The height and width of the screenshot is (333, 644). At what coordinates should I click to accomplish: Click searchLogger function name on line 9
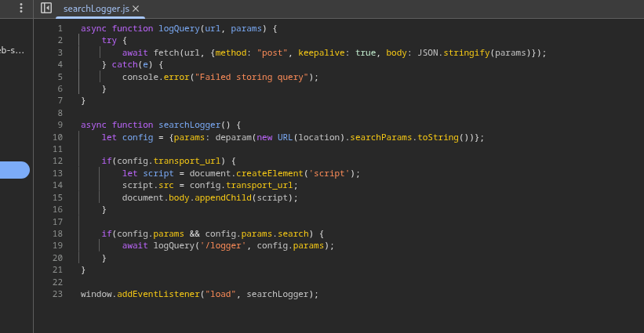189,125
